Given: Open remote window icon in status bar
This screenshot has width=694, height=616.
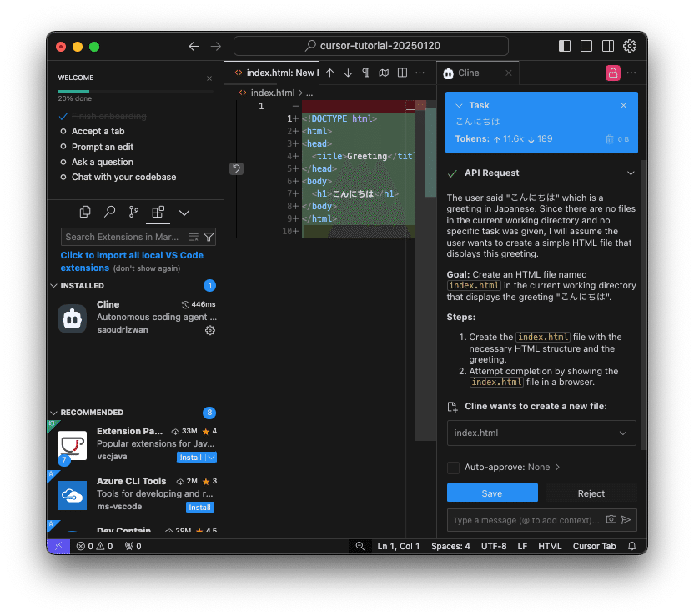Looking at the screenshot, I should pos(58,547).
